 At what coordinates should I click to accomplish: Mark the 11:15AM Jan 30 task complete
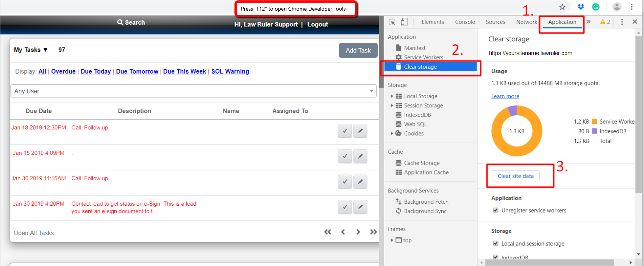tap(345, 181)
